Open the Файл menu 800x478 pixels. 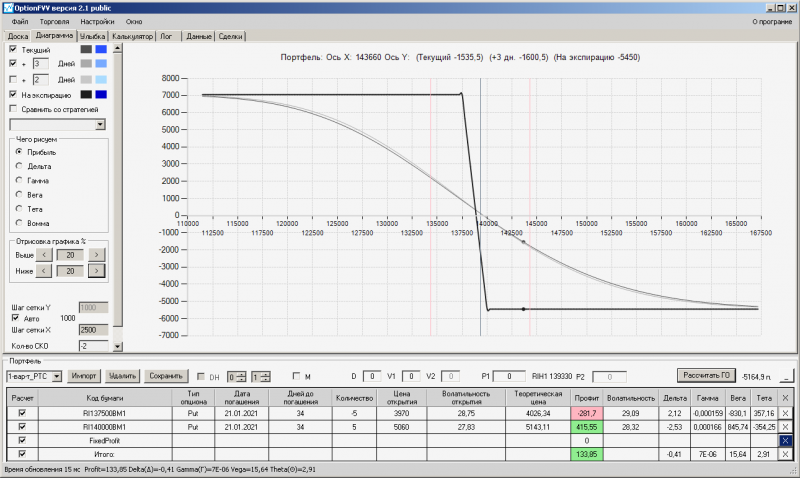(20, 21)
